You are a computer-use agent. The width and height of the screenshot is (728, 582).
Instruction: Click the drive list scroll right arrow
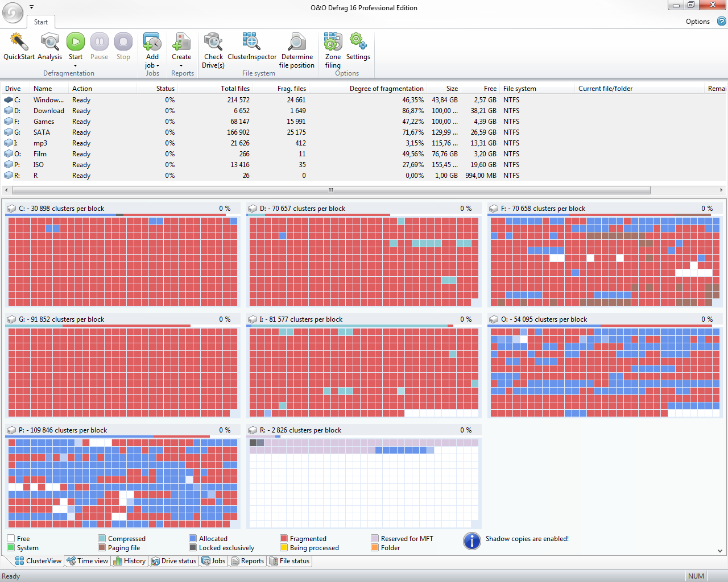(x=721, y=190)
